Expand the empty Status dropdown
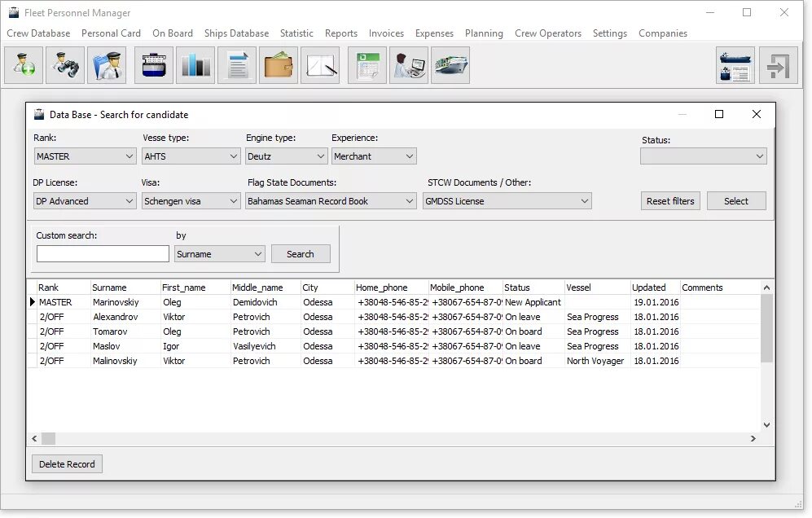Screen dimensions: 812x518 [x=703, y=156]
